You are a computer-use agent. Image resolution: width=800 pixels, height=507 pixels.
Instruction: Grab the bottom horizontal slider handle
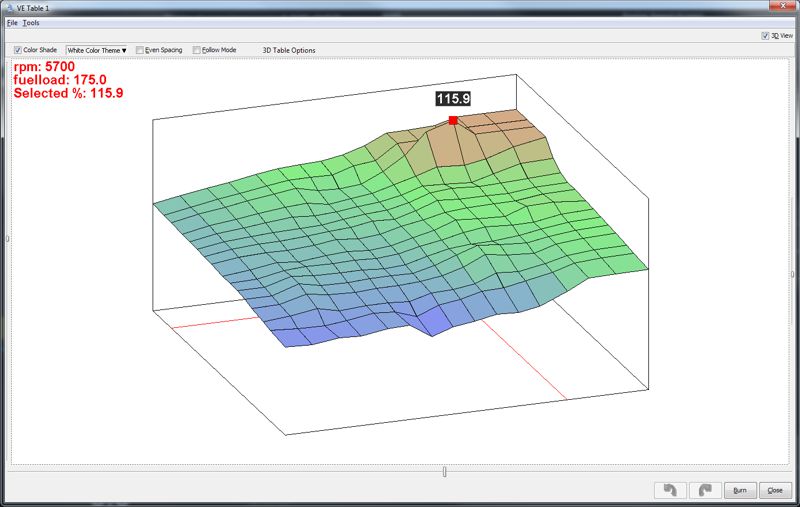coord(445,471)
